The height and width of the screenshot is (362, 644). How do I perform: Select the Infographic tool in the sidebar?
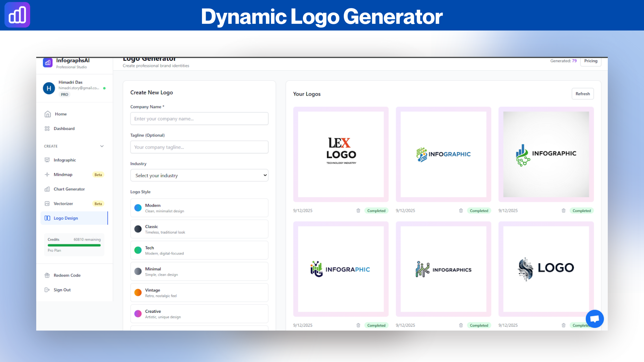tap(65, 160)
